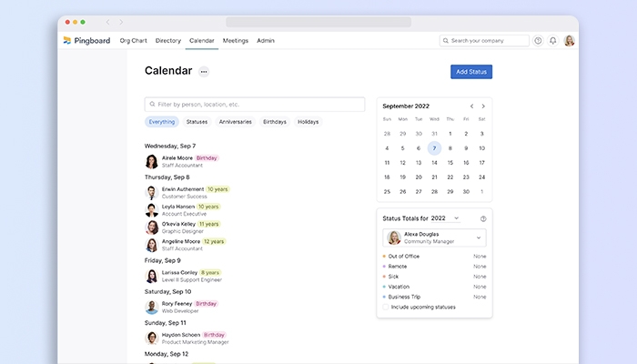Click O'Kevia Kelley's avatar
The height and width of the screenshot is (364, 637).
point(152,227)
